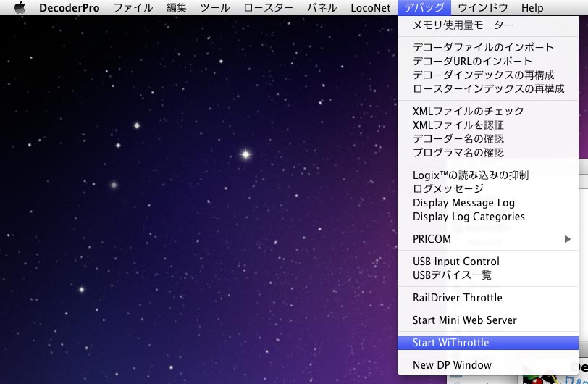This screenshot has height=384, width=588.
Task: Open the DecoderPro application menu
Action: [70, 7]
